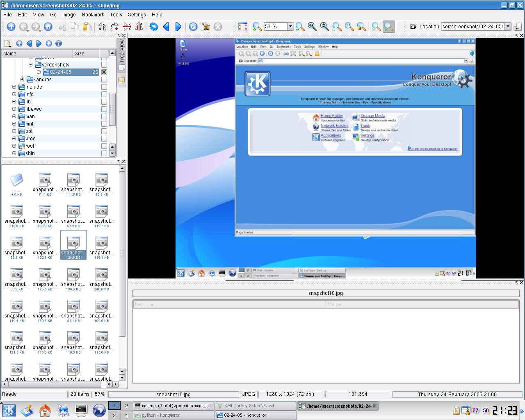Check the include folder checkbox
The width and height of the screenshot is (525, 420).
point(104,87)
